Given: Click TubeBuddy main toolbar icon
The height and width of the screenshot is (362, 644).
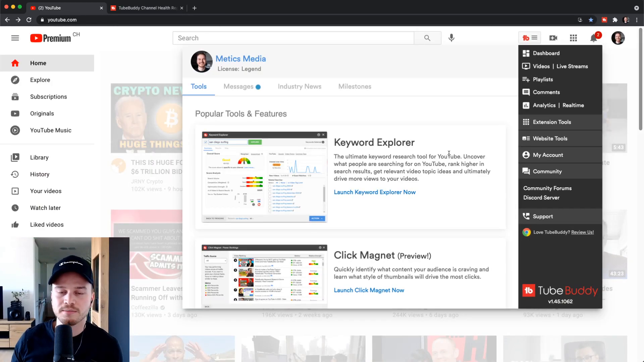Looking at the screenshot, I should (529, 38).
